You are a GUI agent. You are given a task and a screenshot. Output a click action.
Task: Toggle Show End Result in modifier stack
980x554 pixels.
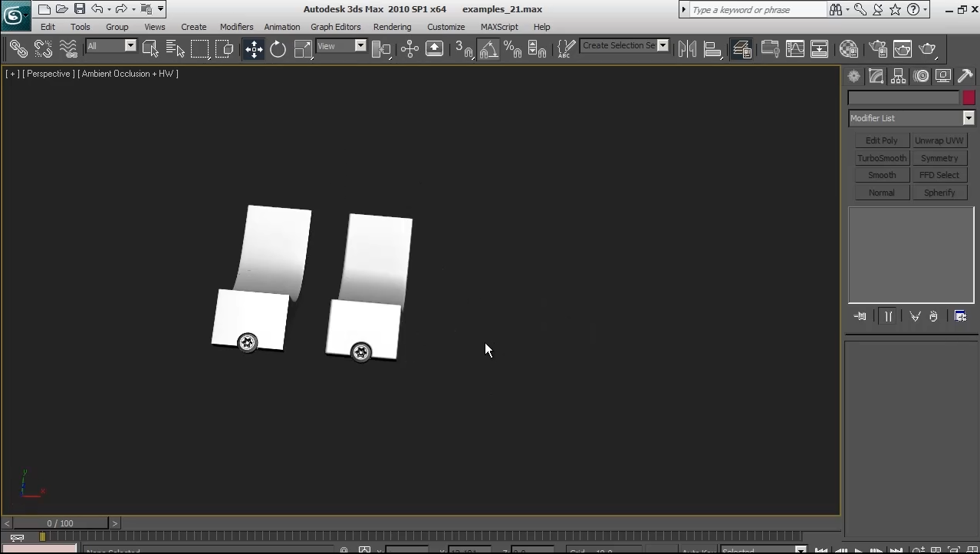point(888,316)
